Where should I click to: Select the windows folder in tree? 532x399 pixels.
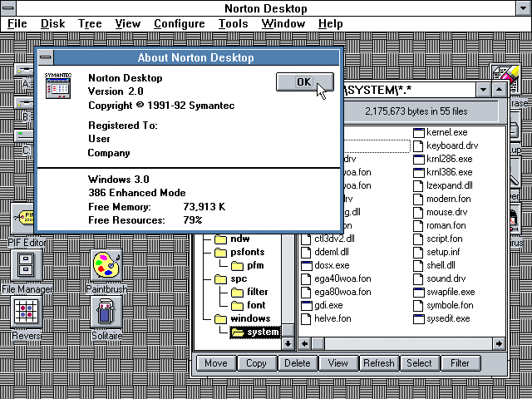[x=243, y=318]
